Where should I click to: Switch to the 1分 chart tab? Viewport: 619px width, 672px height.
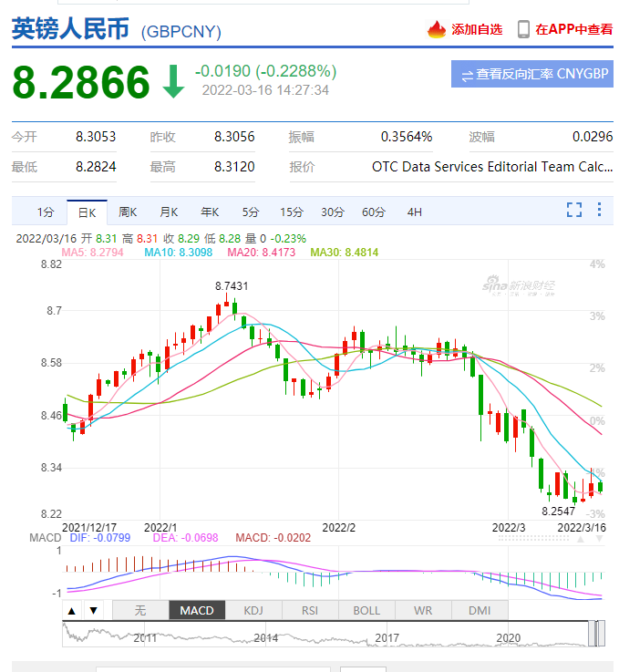point(46,212)
